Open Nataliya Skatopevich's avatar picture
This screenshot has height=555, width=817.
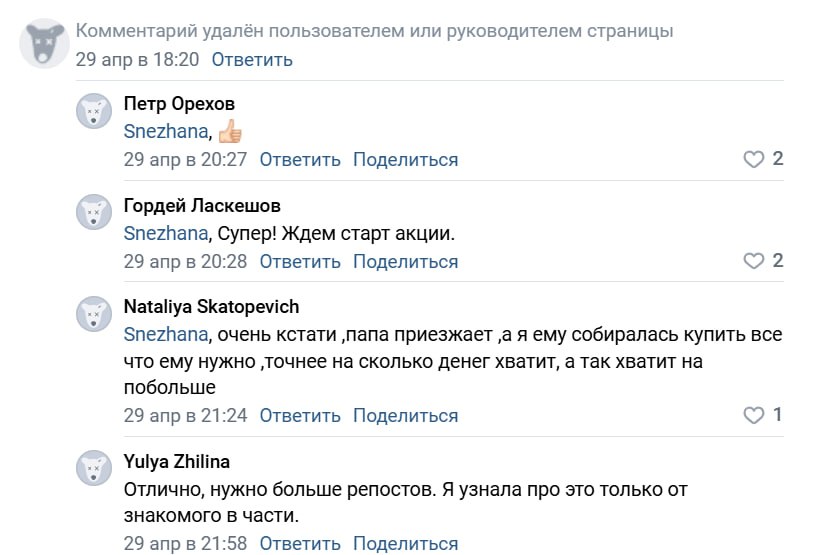[x=94, y=314]
